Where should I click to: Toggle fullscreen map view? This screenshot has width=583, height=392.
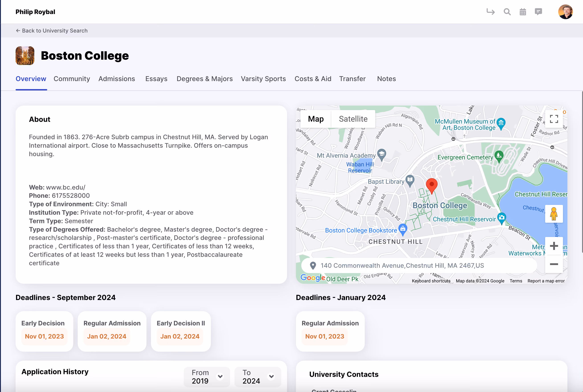[554, 119]
